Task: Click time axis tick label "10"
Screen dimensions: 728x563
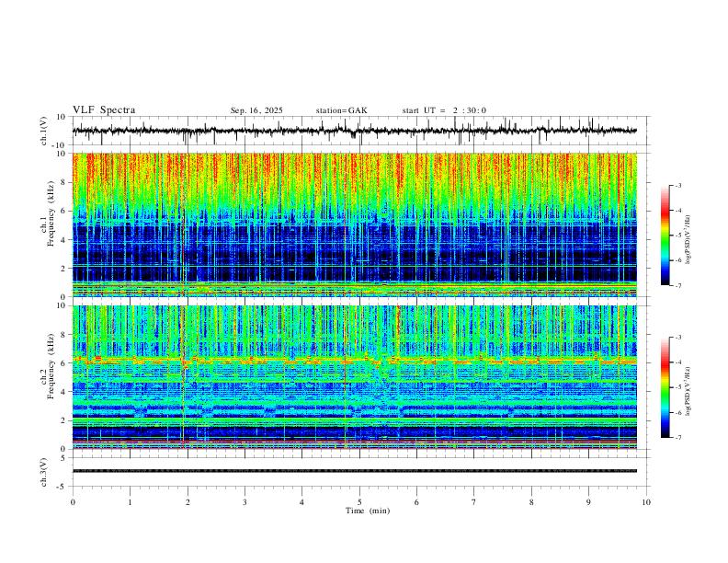Action: (x=646, y=502)
